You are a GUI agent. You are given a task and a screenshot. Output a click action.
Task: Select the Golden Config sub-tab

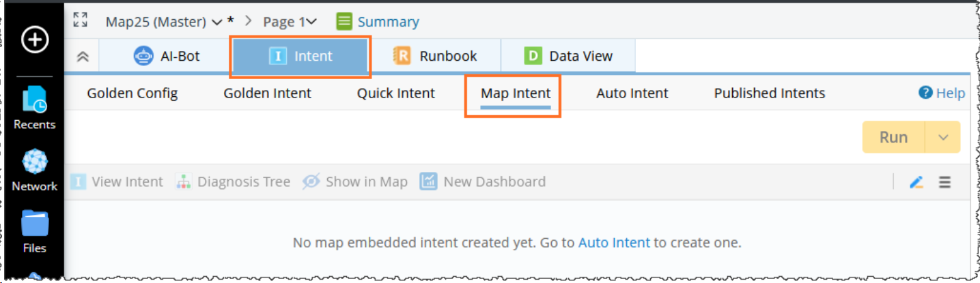132,93
